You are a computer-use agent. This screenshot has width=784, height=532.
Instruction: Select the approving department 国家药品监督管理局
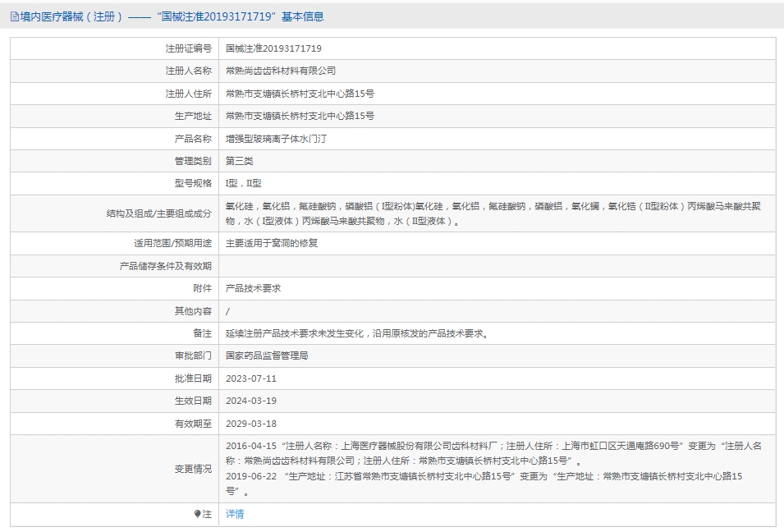click(x=267, y=356)
